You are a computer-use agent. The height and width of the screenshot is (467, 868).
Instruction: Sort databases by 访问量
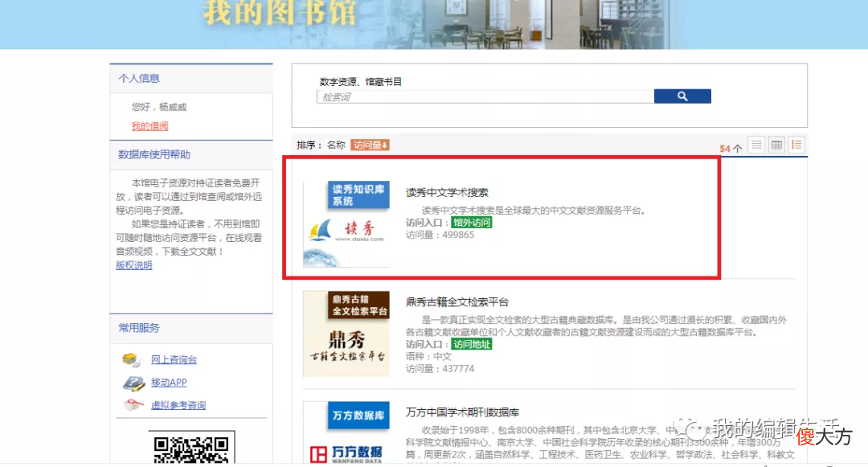tap(370, 145)
